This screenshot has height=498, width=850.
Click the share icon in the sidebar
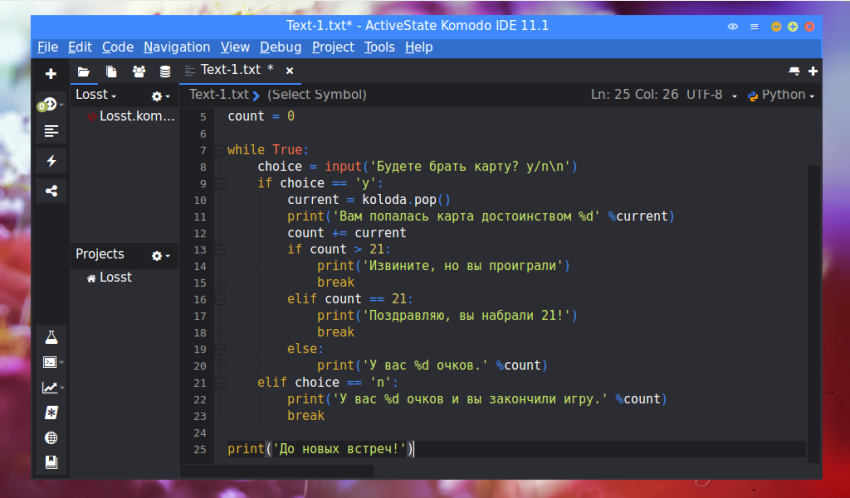coord(51,191)
